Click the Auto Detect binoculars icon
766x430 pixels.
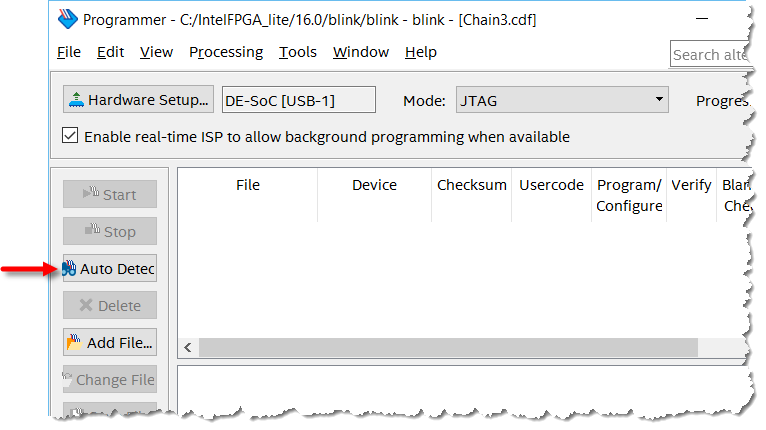point(69,269)
